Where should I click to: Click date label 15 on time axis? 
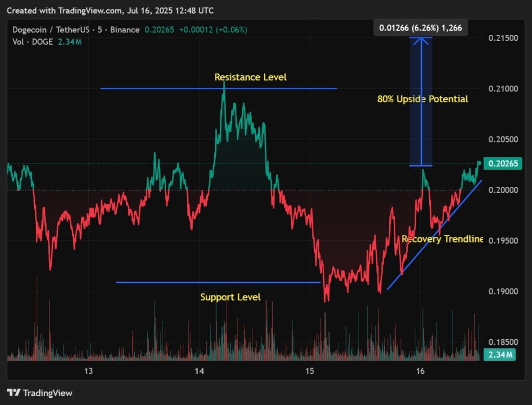click(310, 371)
